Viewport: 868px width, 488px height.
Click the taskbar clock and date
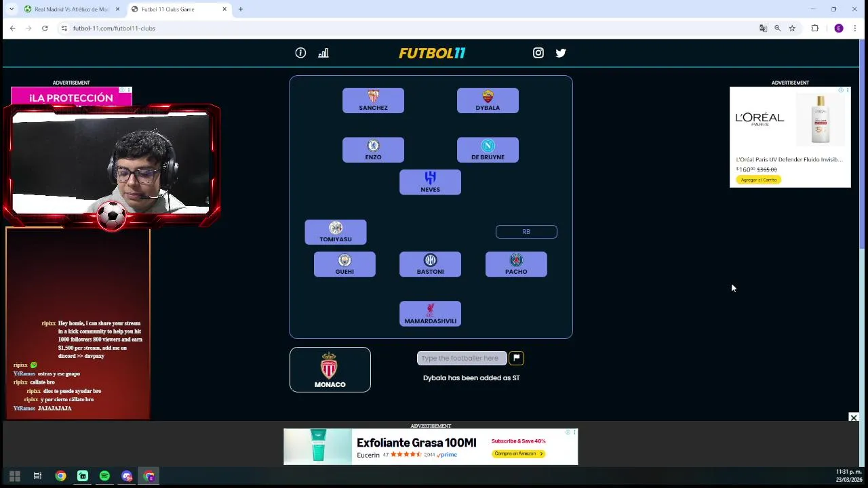[x=848, y=476]
